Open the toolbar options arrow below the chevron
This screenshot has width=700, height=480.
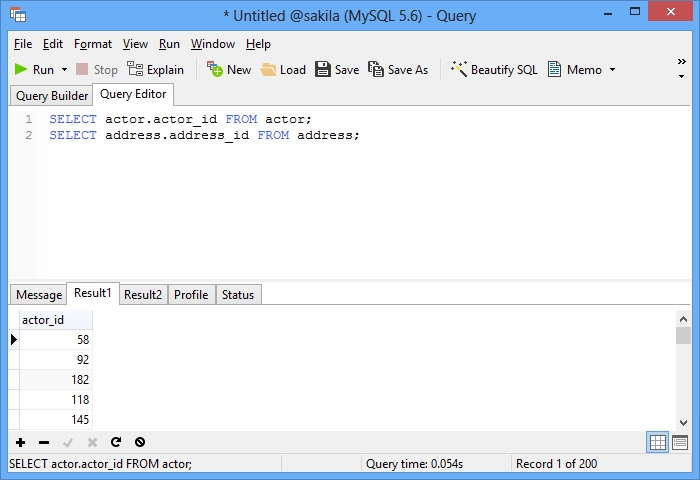(x=681, y=76)
